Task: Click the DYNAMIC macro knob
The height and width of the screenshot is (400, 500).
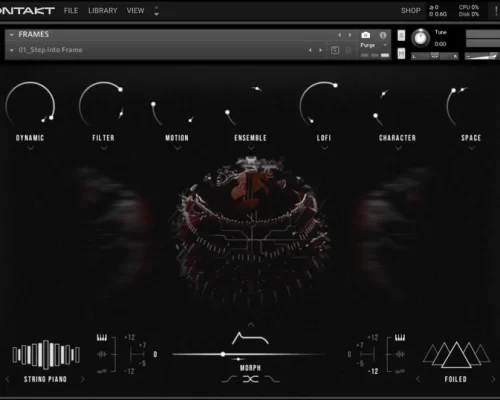Action: (x=30, y=105)
